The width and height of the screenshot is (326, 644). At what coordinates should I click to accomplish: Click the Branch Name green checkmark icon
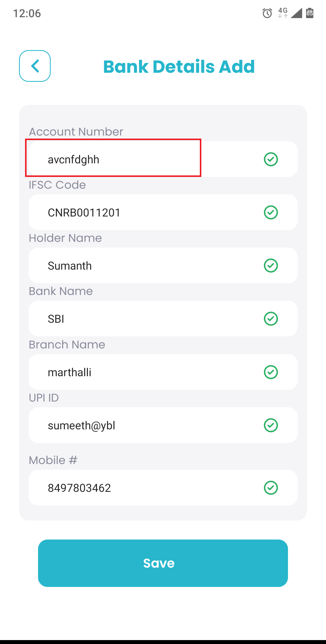(x=271, y=372)
